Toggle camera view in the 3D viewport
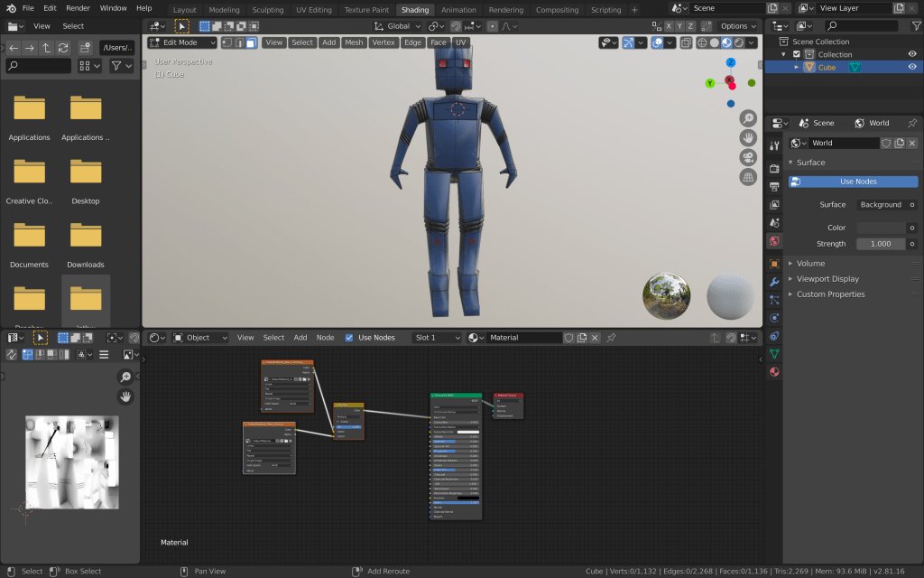 (748, 157)
